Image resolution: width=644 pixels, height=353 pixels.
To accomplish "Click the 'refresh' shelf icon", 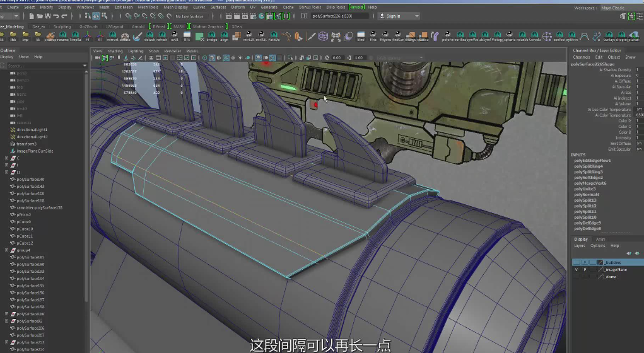I will tap(162, 36).
